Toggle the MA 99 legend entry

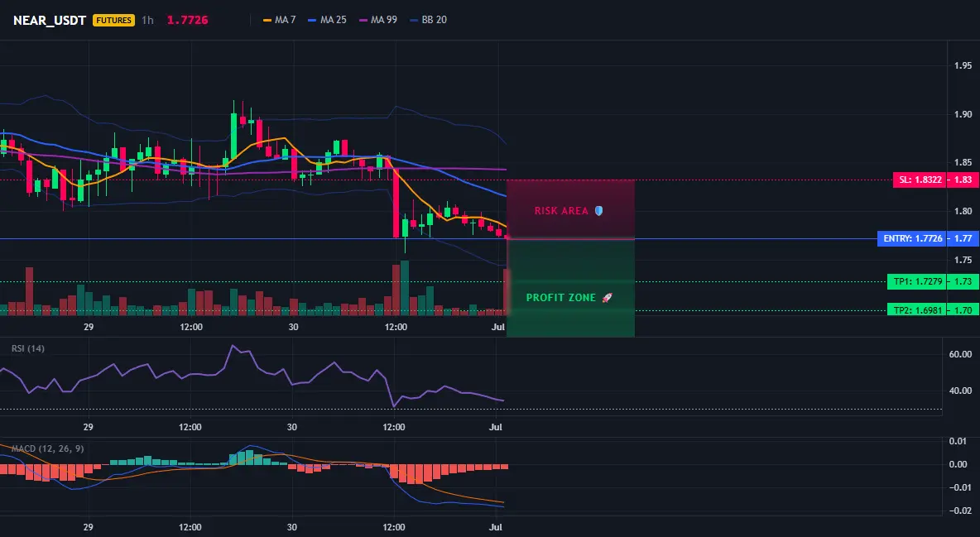coord(378,20)
